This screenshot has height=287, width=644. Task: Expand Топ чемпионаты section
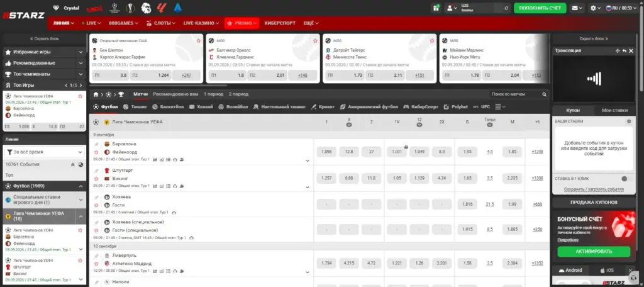click(x=45, y=74)
